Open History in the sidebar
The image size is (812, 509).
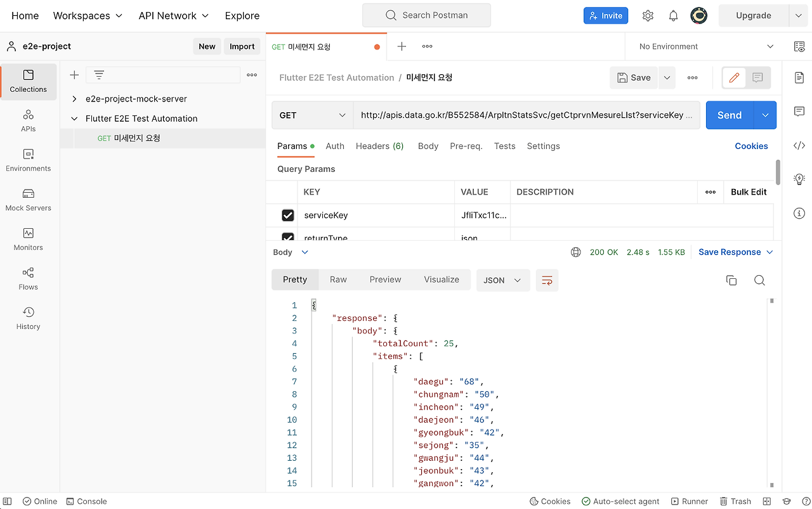pos(29,318)
